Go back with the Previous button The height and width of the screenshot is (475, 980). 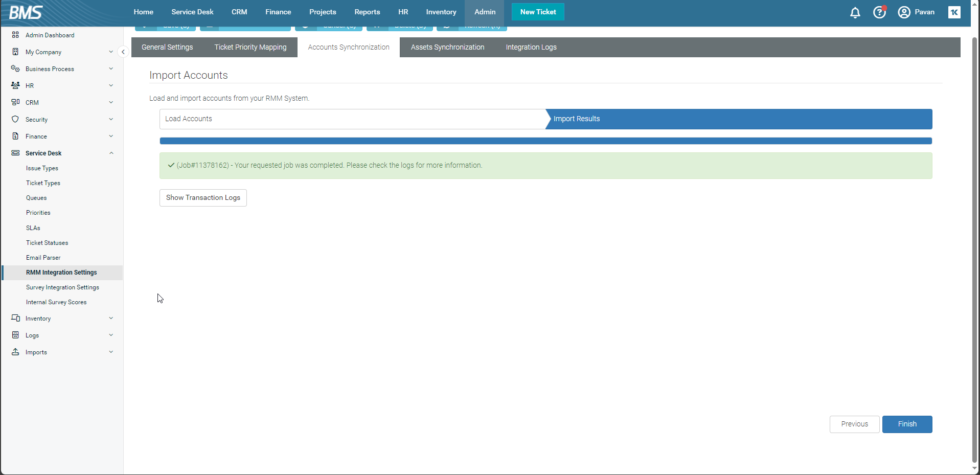pyautogui.click(x=854, y=424)
